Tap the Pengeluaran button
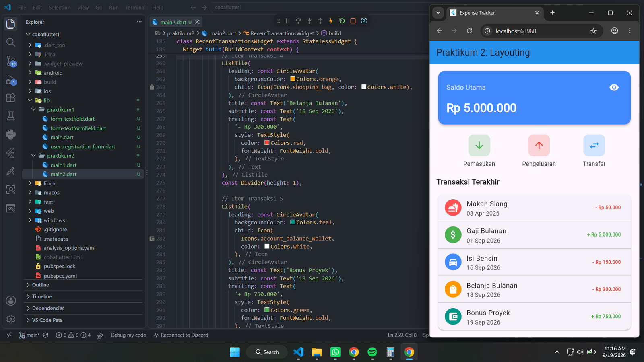The height and width of the screenshot is (362, 644). tap(539, 151)
